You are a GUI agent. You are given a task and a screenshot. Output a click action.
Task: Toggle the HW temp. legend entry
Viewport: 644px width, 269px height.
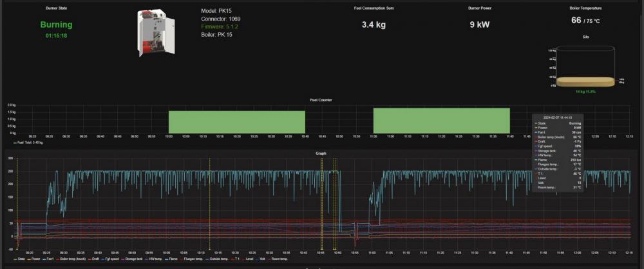pos(153,259)
